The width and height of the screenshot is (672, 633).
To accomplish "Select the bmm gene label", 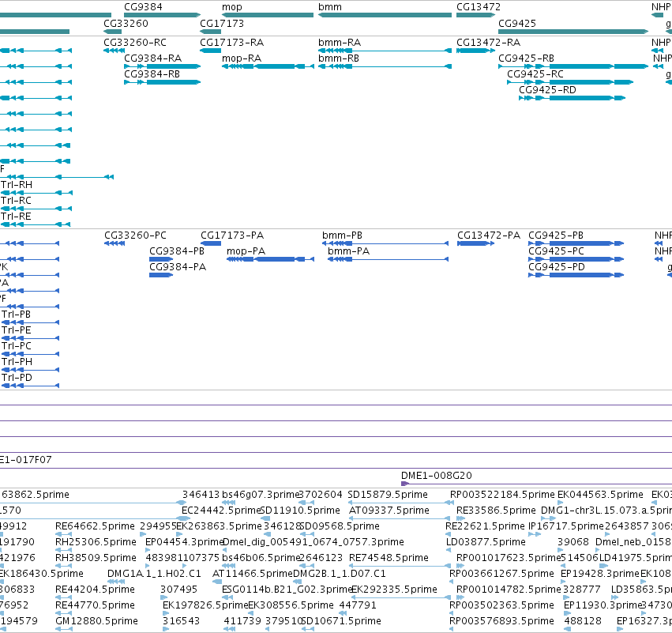I will [330, 7].
